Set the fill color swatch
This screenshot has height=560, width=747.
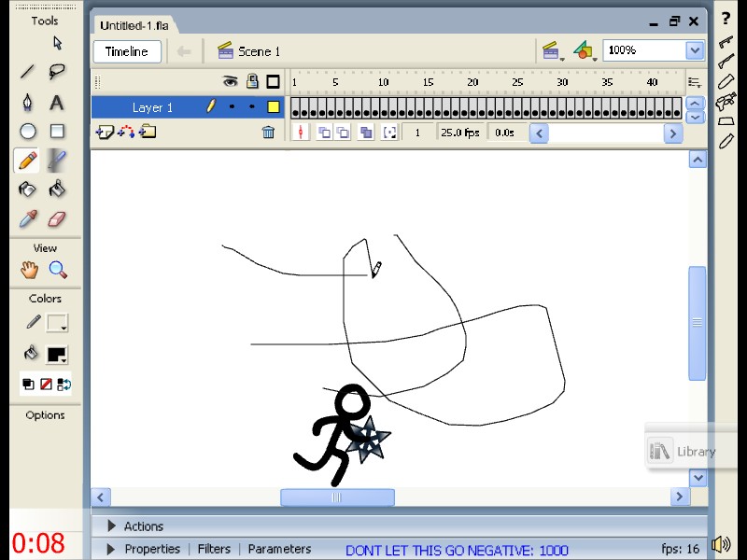click(58, 355)
